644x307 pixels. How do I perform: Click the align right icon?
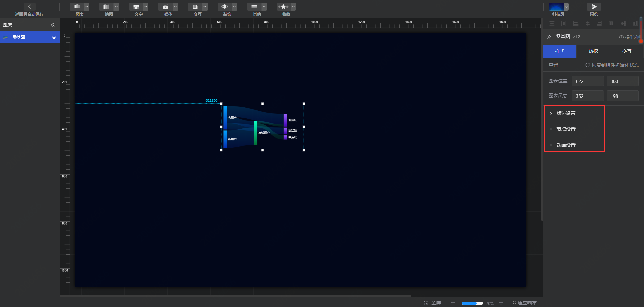click(600, 24)
